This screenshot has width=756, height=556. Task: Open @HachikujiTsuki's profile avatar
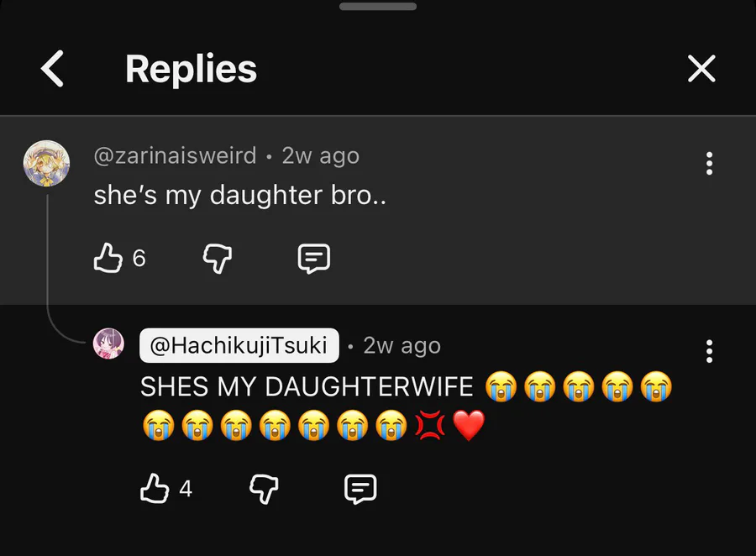[x=108, y=344]
